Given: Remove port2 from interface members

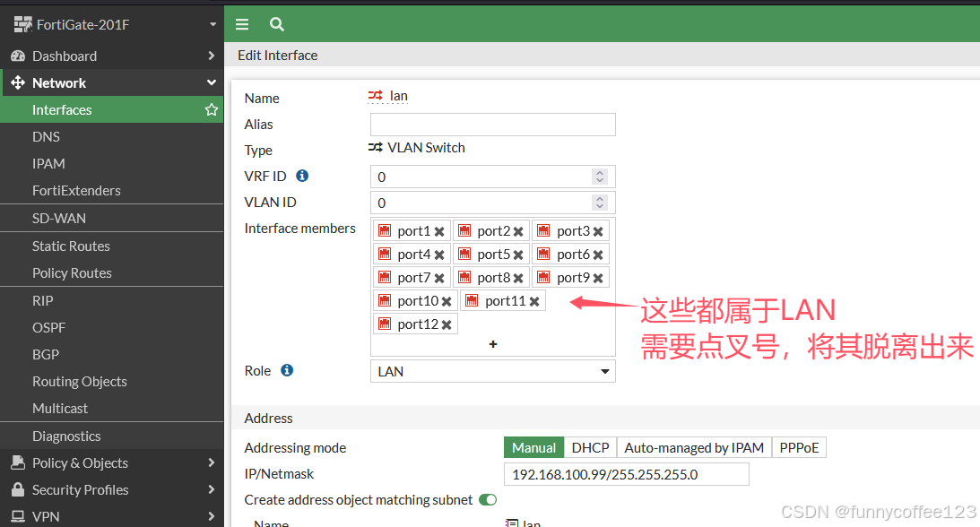Looking at the screenshot, I should point(518,231).
